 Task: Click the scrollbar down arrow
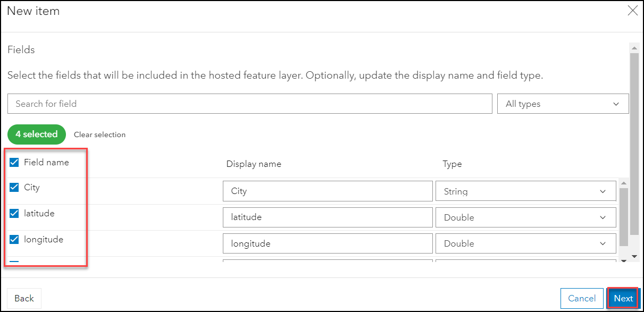click(x=634, y=257)
